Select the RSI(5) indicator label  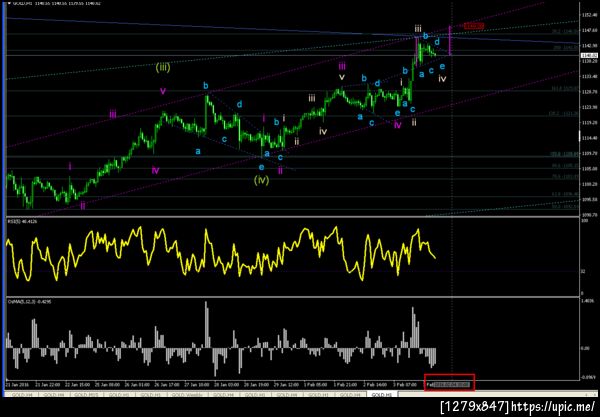tap(22, 222)
